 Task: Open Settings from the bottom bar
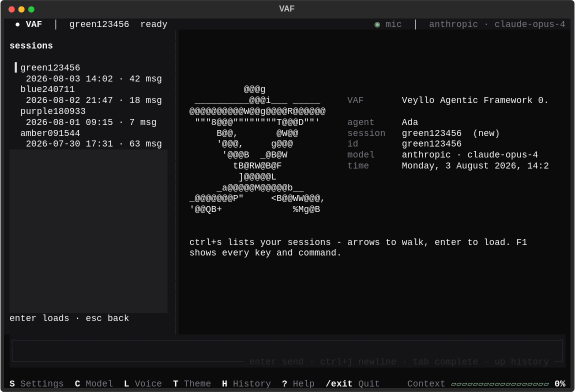point(36,383)
